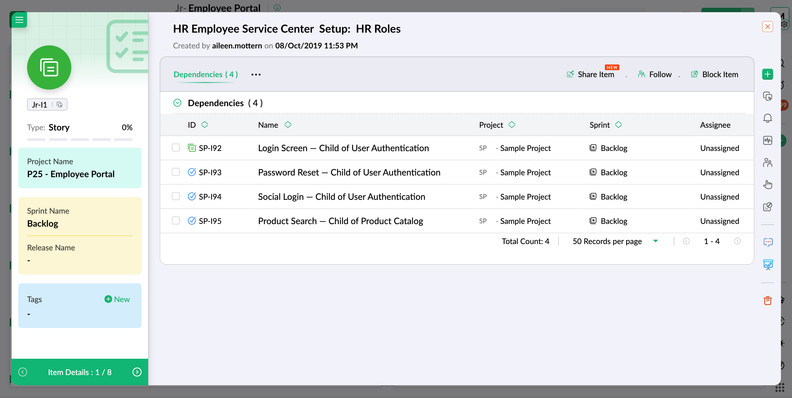Image resolution: width=792 pixels, height=398 pixels.
Task: Open the more options ellipsis next to Dependencies tab
Action: click(256, 74)
